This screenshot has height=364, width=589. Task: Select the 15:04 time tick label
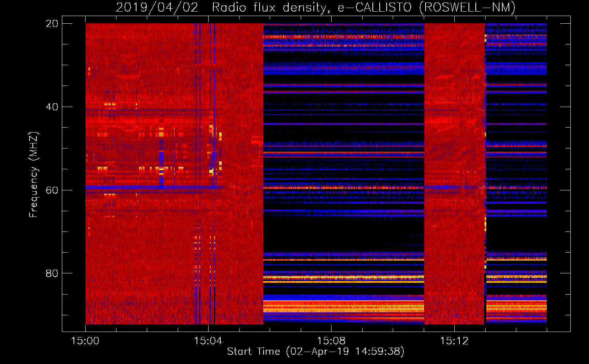pos(208,341)
